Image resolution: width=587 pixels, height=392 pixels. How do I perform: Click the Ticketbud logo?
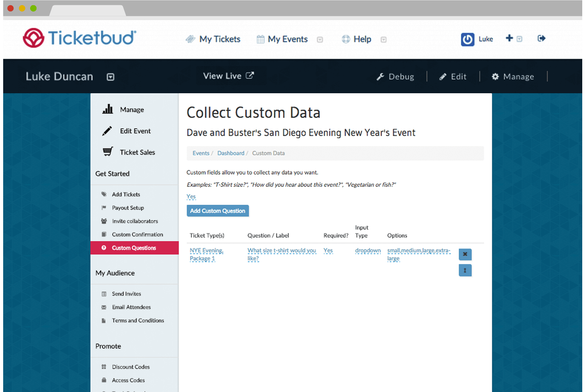tap(78, 37)
